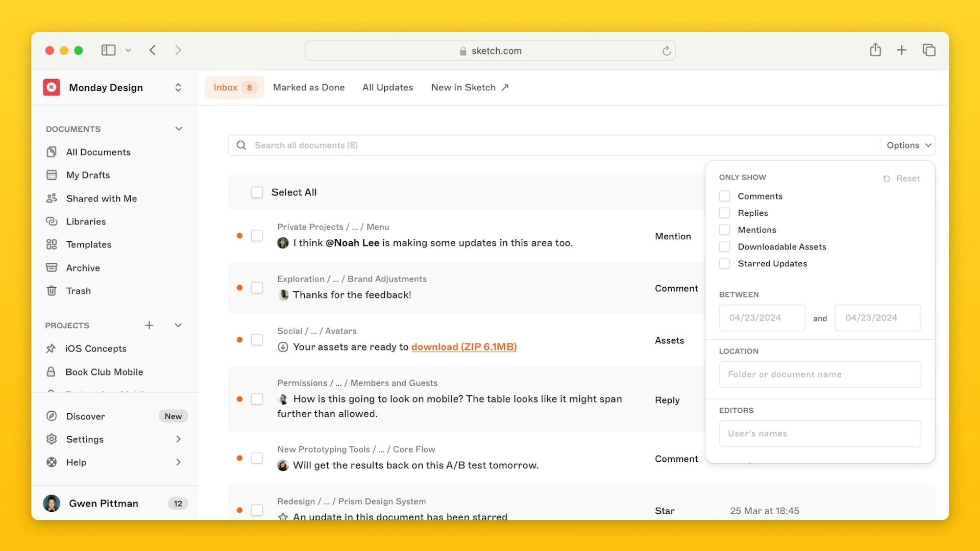Viewport: 980px width, 551px height.
Task: Click the Libraries icon in sidebar
Action: (x=52, y=221)
